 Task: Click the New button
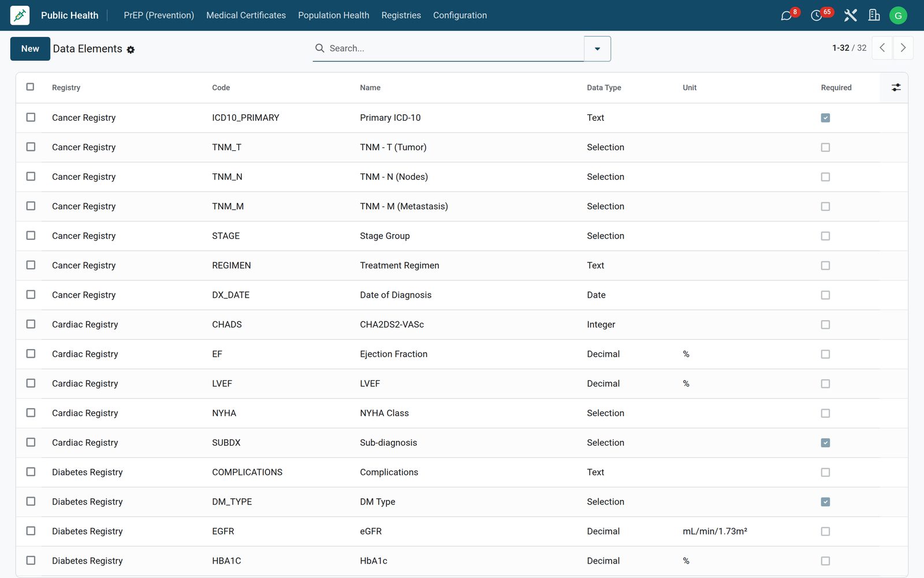coord(30,49)
